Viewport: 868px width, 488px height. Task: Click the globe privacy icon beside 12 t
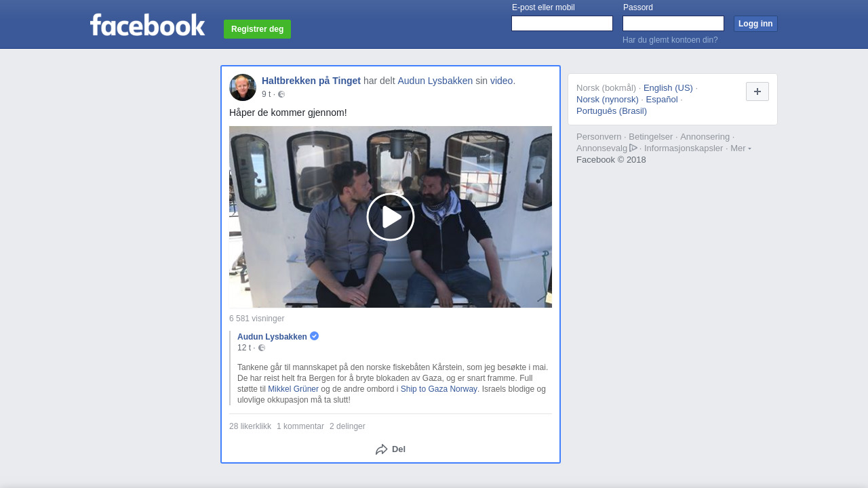[x=262, y=348]
